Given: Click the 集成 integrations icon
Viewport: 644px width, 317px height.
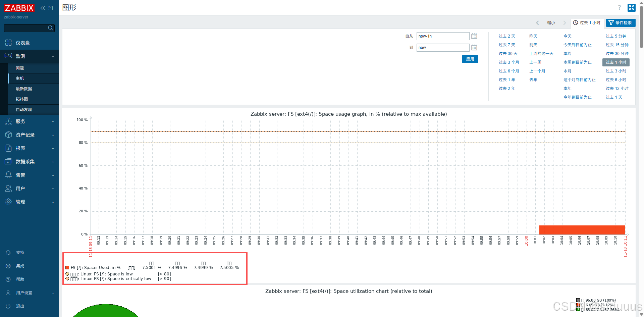Looking at the screenshot, I should (x=8, y=266).
